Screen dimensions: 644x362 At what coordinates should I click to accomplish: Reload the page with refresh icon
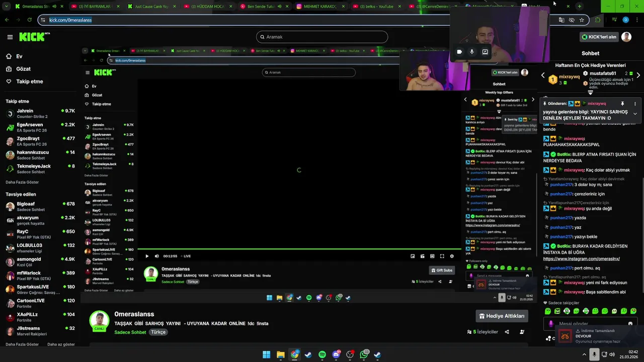30,20
